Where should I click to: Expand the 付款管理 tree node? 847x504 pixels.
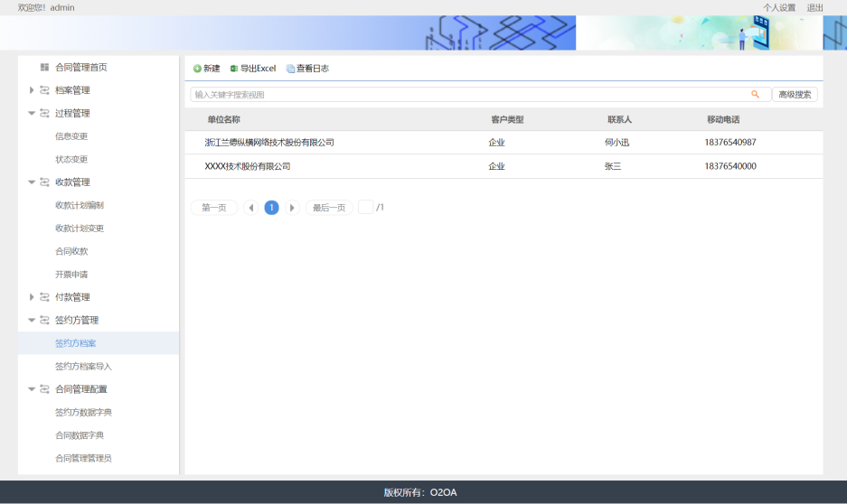click(x=32, y=297)
